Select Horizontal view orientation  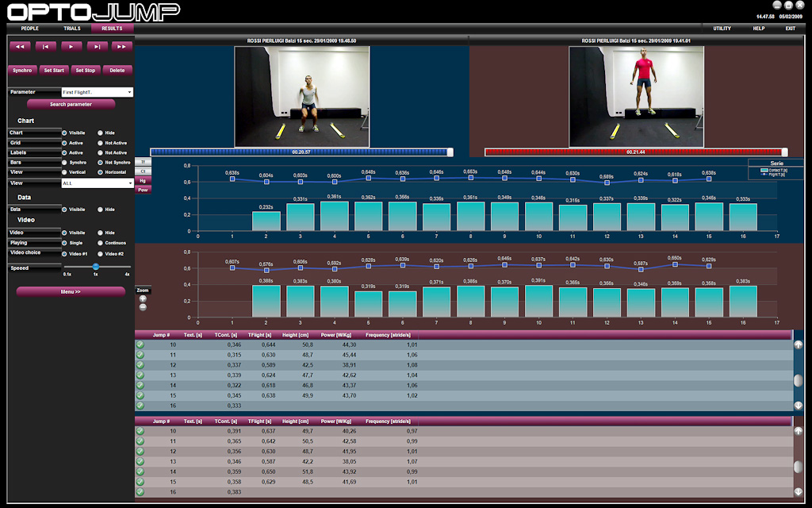(101, 172)
